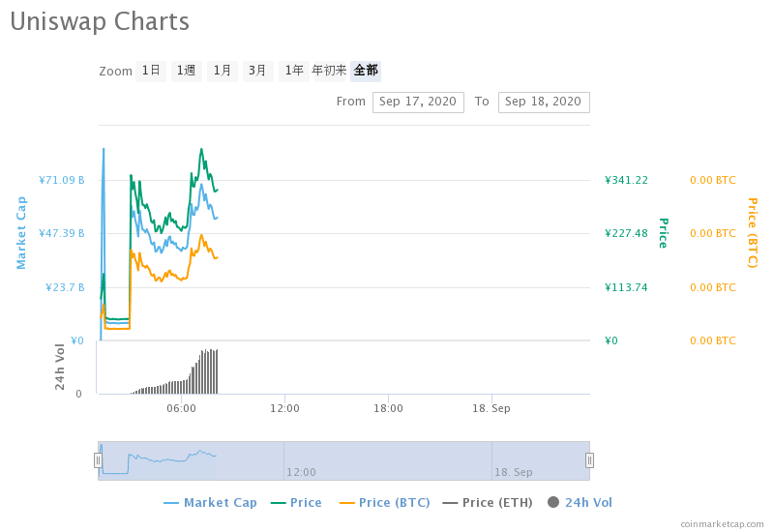Click the ¥113.74 price axis label
The image size is (774, 532).
coord(626,287)
